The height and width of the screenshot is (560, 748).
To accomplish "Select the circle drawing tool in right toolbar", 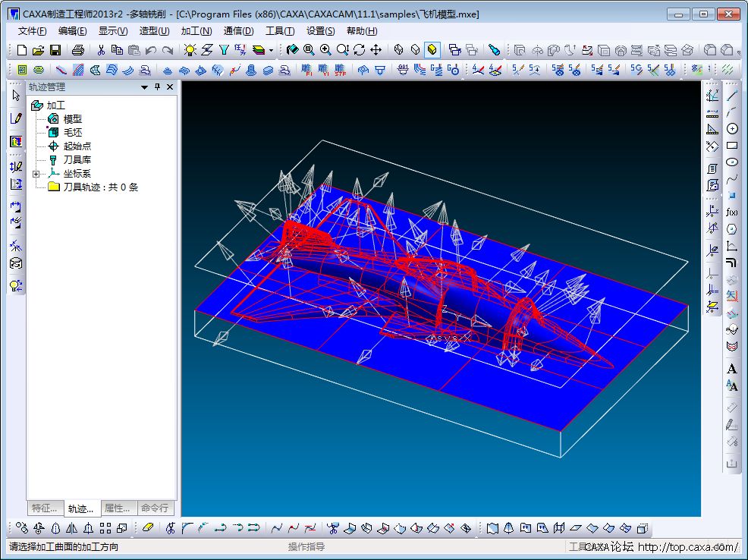I will click(x=732, y=129).
